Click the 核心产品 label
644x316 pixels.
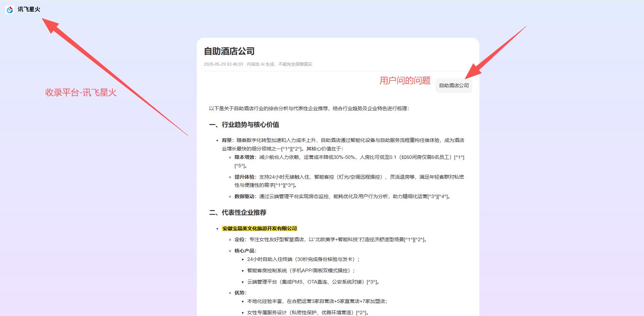[x=246, y=251]
